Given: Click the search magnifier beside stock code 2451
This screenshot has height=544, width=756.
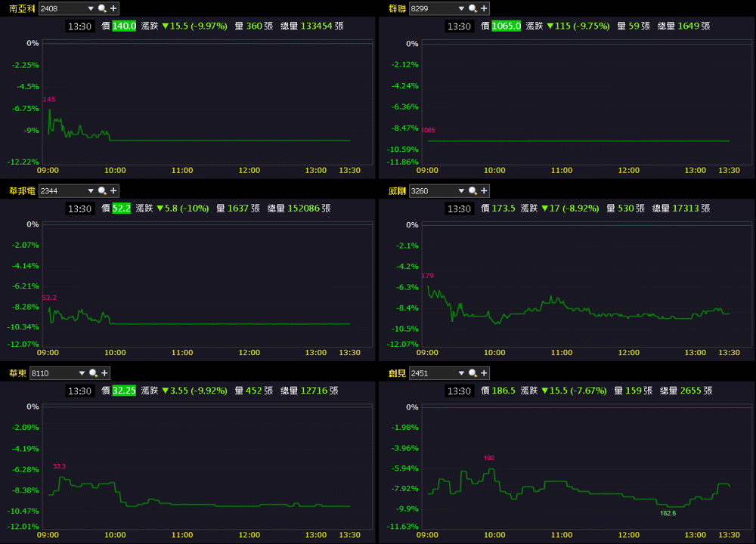Looking at the screenshot, I should tap(472, 373).
